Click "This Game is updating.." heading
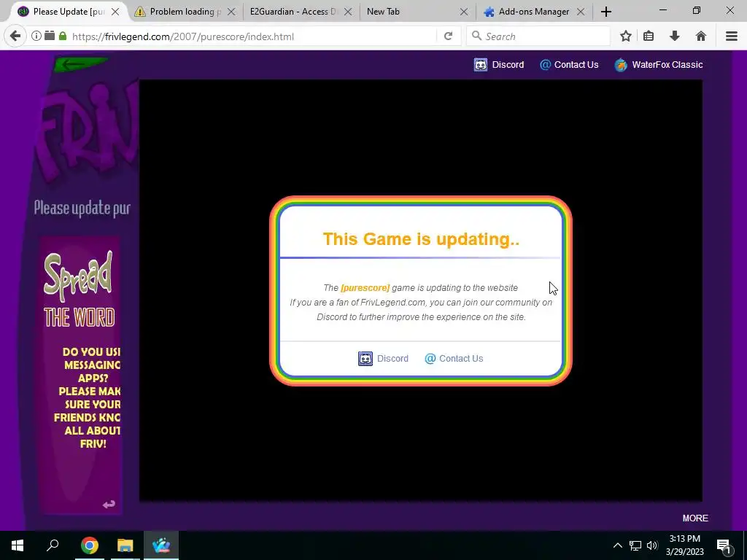Viewport: 747px width, 560px height. click(421, 239)
